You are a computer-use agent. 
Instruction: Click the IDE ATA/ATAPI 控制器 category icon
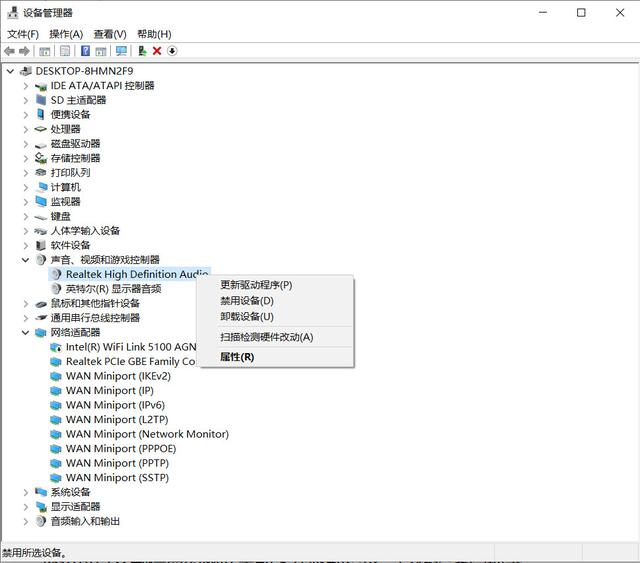click(41, 86)
